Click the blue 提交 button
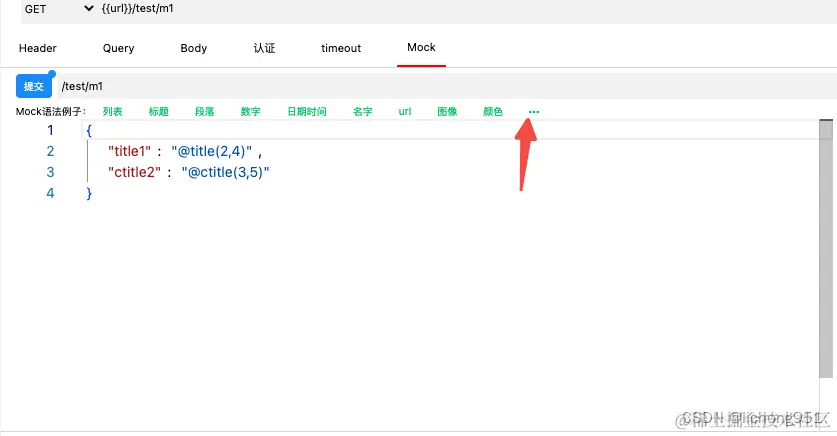837x436 pixels. pyautogui.click(x=34, y=86)
